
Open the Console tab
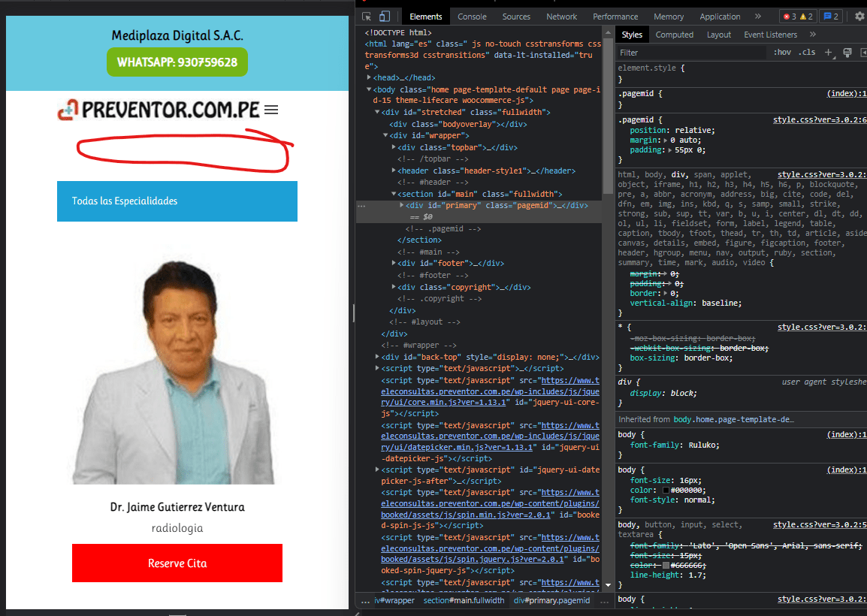(472, 17)
